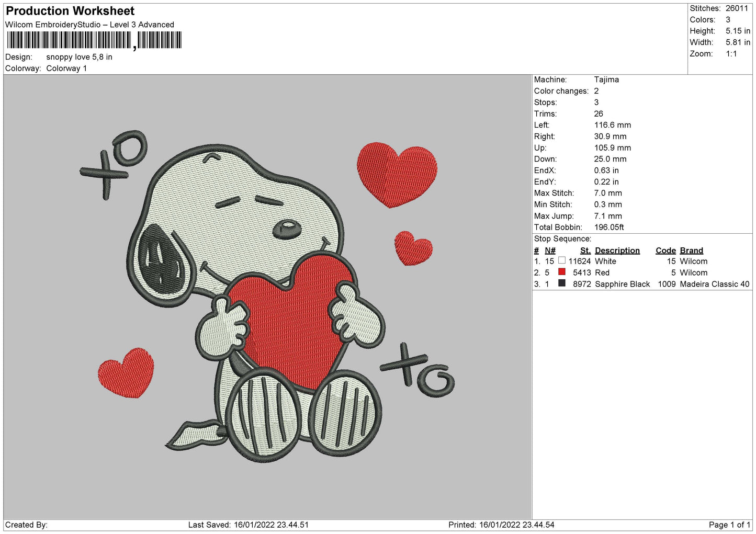Select the Madeira Classic 40 brand entry
Screen dimensions: 756x534
click(x=714, y=284)
